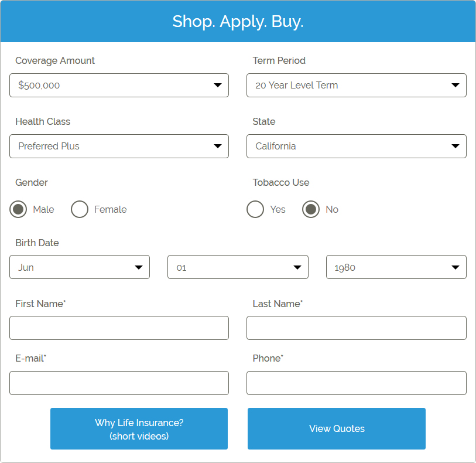Expand the Term Period dropdown
This screenshot has width=476, height=463.
[356, 85]
